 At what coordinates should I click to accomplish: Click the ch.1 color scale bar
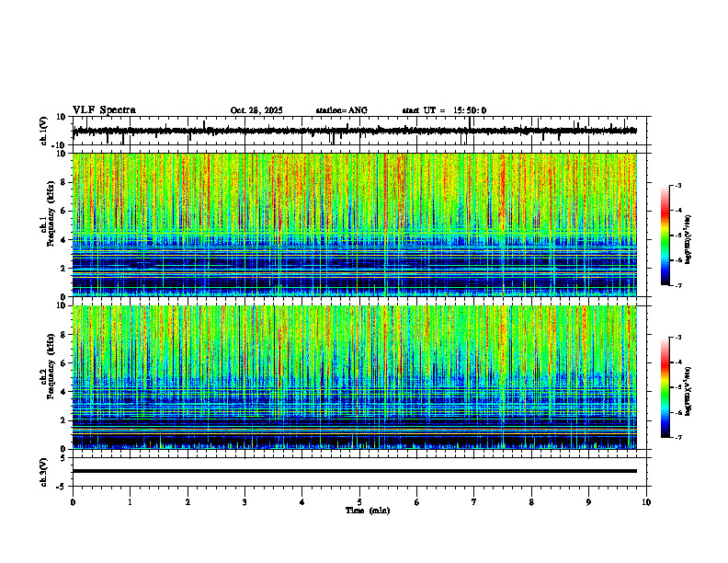(665, 236)
